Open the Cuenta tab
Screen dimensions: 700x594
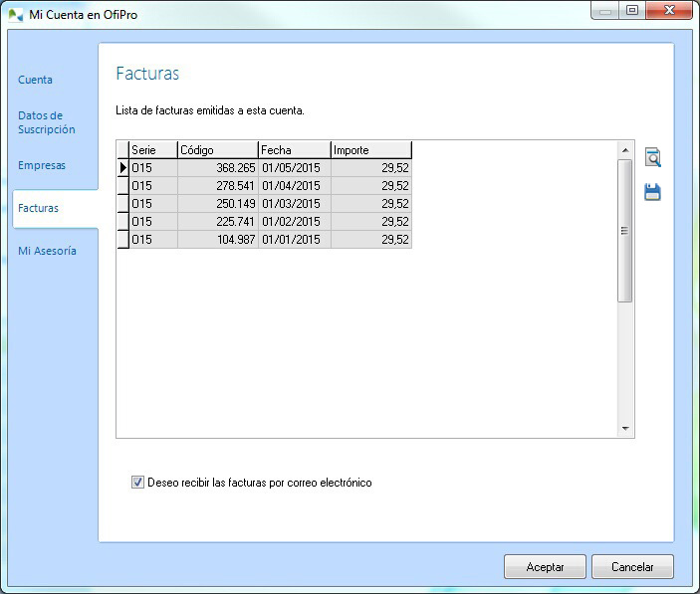36,80
